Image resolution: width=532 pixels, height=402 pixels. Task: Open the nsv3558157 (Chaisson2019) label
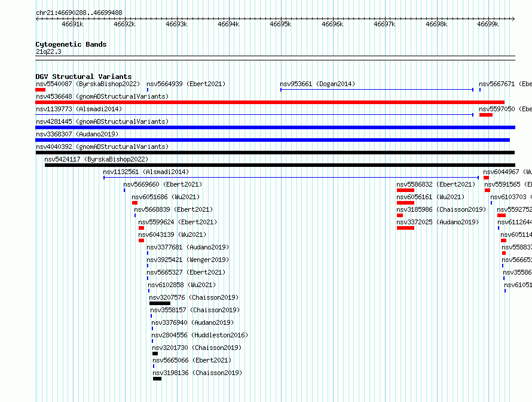(x=195, y=310)
